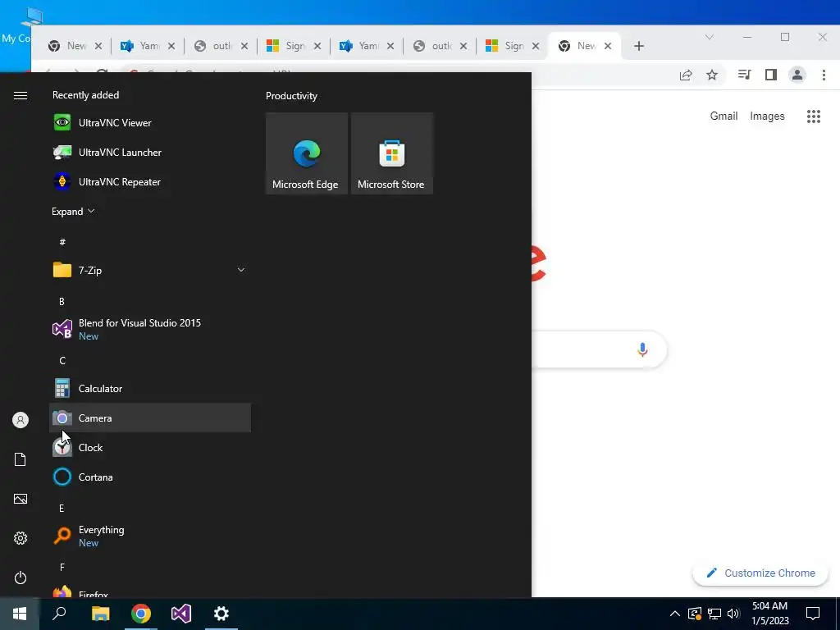Launch the Calculator app
The image size is (840, 630).
coord(150,388)
